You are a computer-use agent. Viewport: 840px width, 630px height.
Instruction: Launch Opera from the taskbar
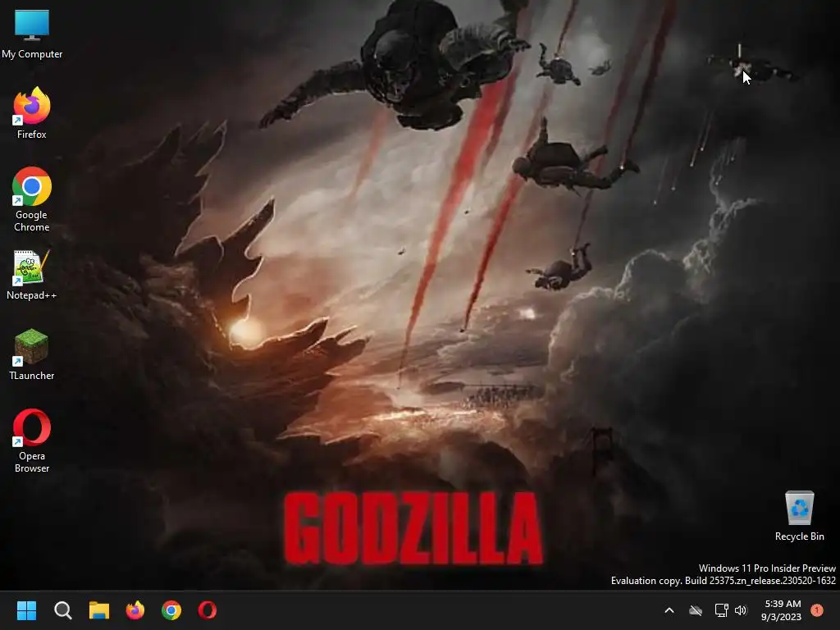208,610
